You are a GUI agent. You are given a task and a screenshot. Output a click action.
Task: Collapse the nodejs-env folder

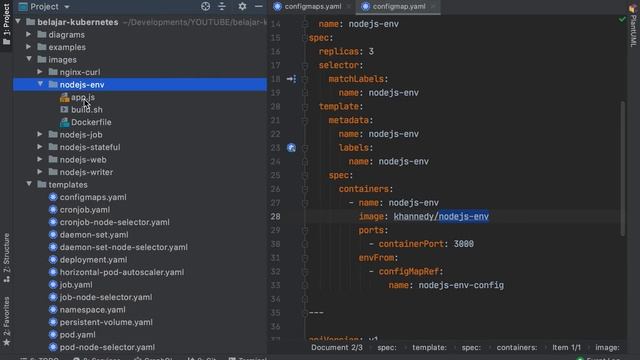(40, 84)
